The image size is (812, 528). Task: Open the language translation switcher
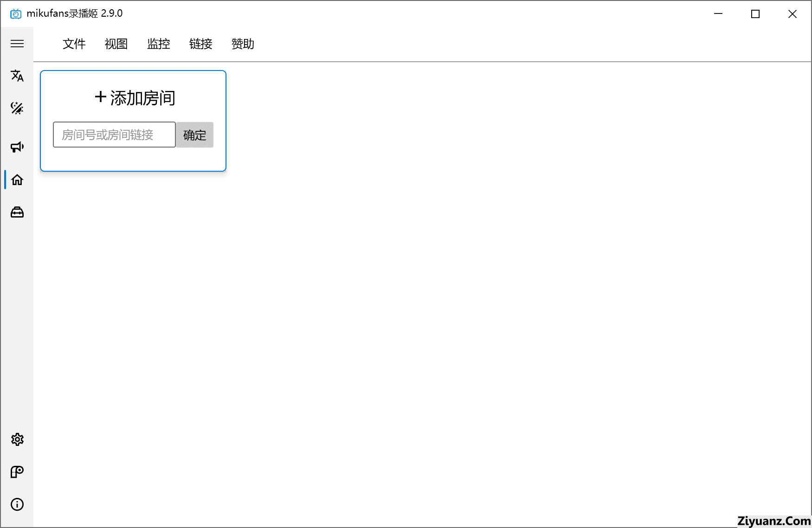17,76
